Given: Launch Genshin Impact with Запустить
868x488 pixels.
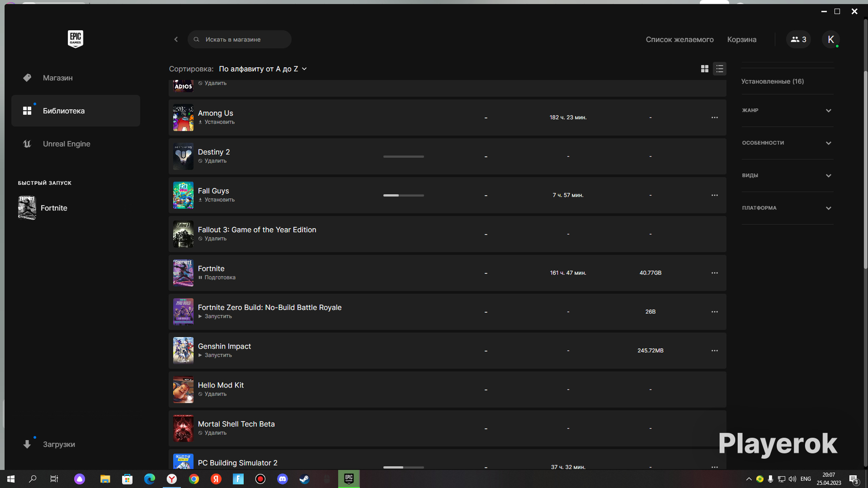Looking at the screenshot, I should (215, 355).
